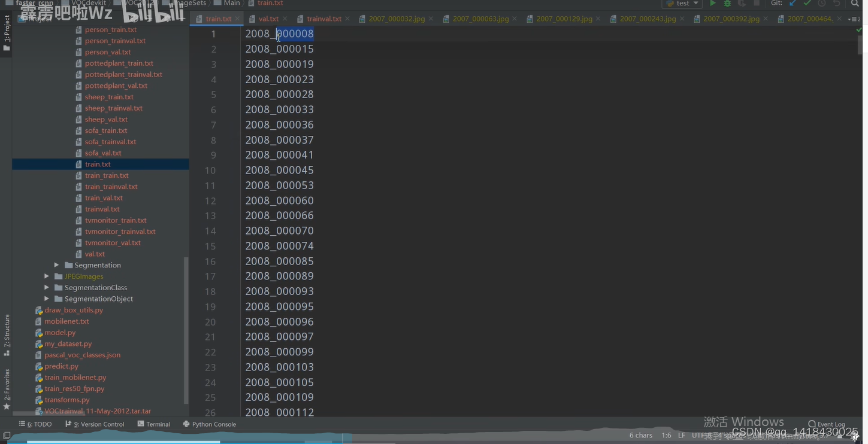Click the Main breadcrumb in navigation bar
Image resolution: width=868 pixels, height=444 pixels.
(227, 4)
